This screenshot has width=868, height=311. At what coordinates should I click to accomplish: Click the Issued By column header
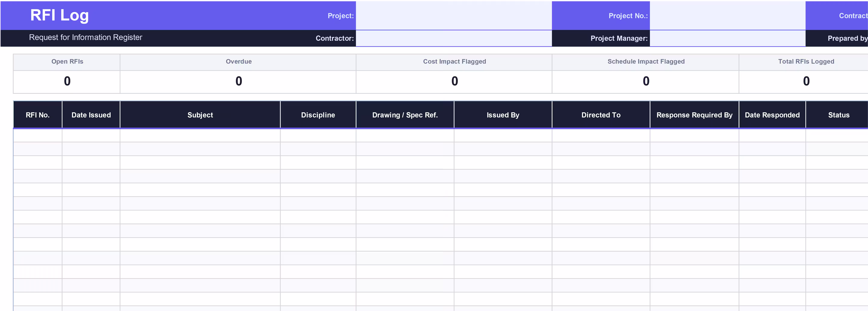(503, 115)
